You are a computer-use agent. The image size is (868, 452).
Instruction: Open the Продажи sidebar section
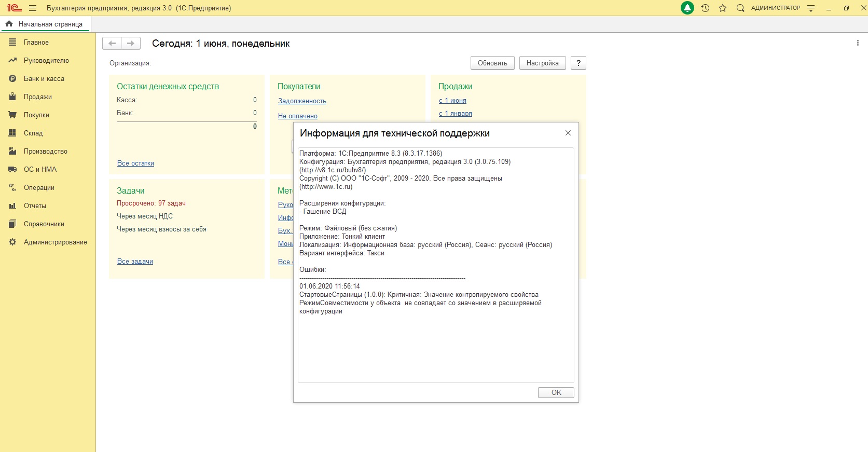click(38, 97)
